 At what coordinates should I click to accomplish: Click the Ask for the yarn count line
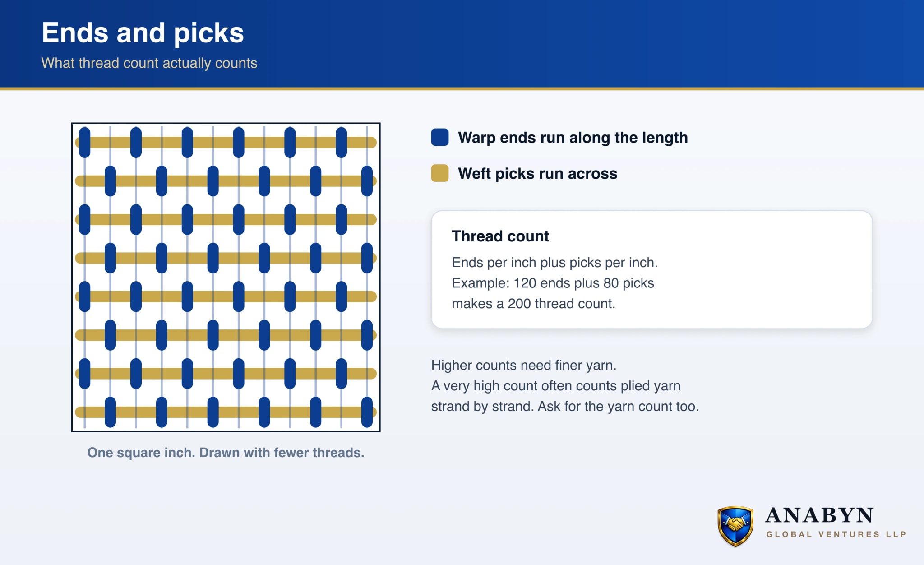click(x=565, y=406)
